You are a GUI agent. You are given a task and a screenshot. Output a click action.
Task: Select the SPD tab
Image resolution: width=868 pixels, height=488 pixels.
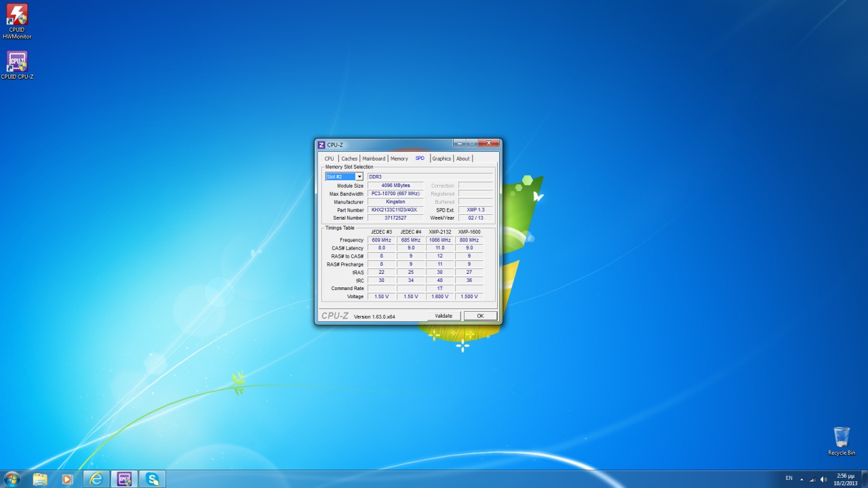[x=420, y=158]
